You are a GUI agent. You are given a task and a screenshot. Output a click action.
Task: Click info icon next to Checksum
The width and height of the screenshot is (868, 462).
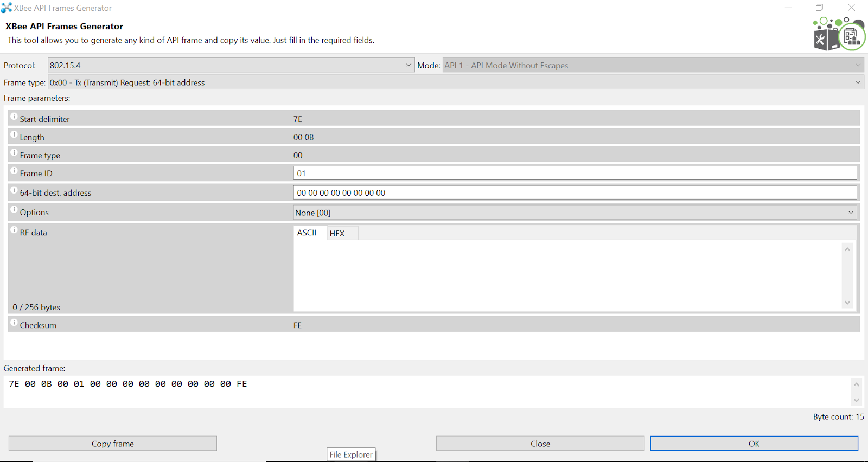(14, 323)
